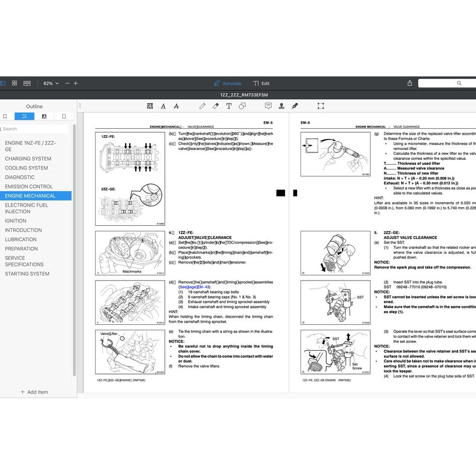476x476 pixels.
Task: Show the page thumbnails panel
Action: (x=15, y=83)
